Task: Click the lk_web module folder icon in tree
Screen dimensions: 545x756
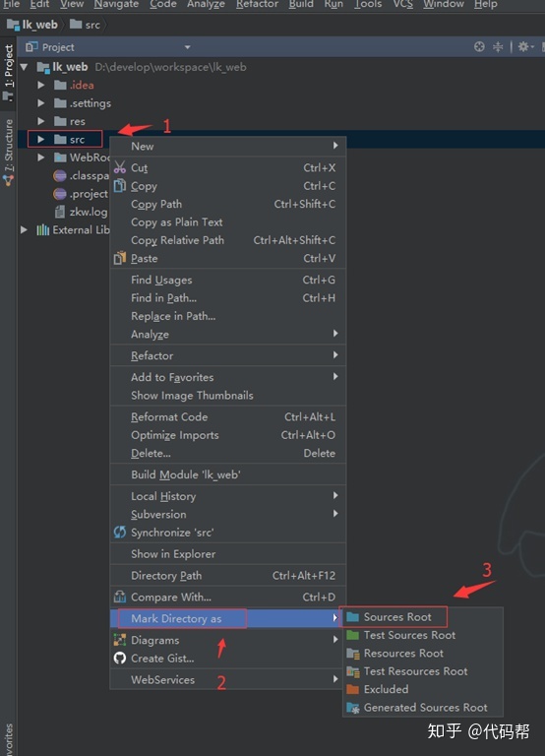Action: click(x=43, y=67)
